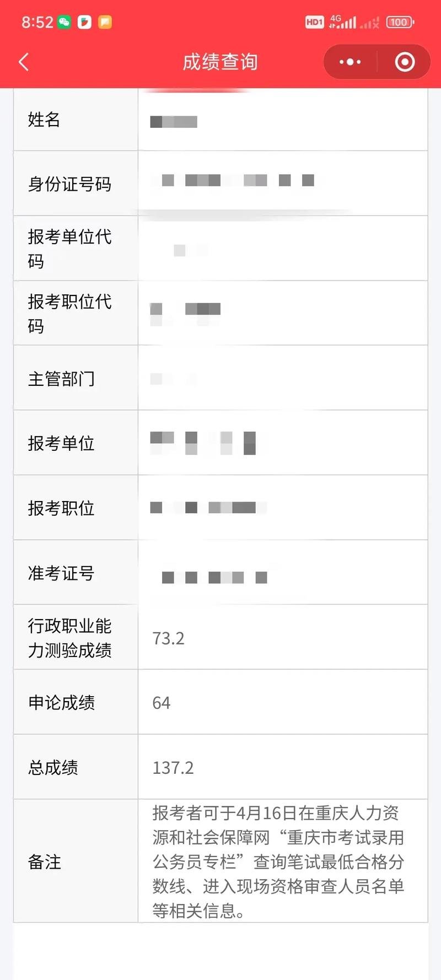The image size is (441, 980).
Task: Select the 主管部门 row
Action: point(62,378)
